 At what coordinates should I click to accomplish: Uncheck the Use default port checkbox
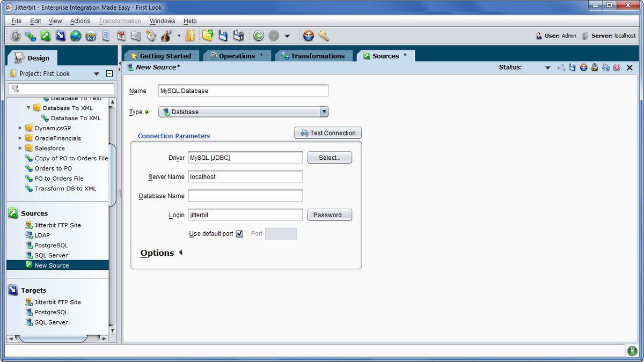click(x=239, y=234)
